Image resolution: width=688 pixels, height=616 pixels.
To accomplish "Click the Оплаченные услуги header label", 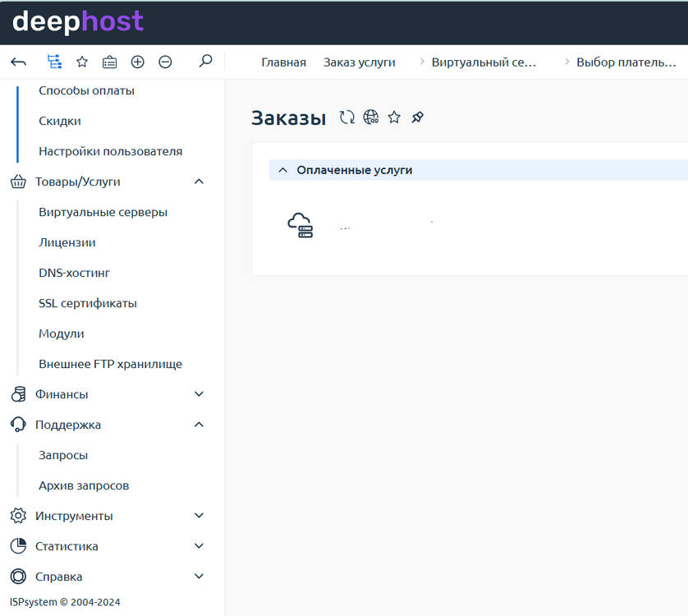I will 355,170.
